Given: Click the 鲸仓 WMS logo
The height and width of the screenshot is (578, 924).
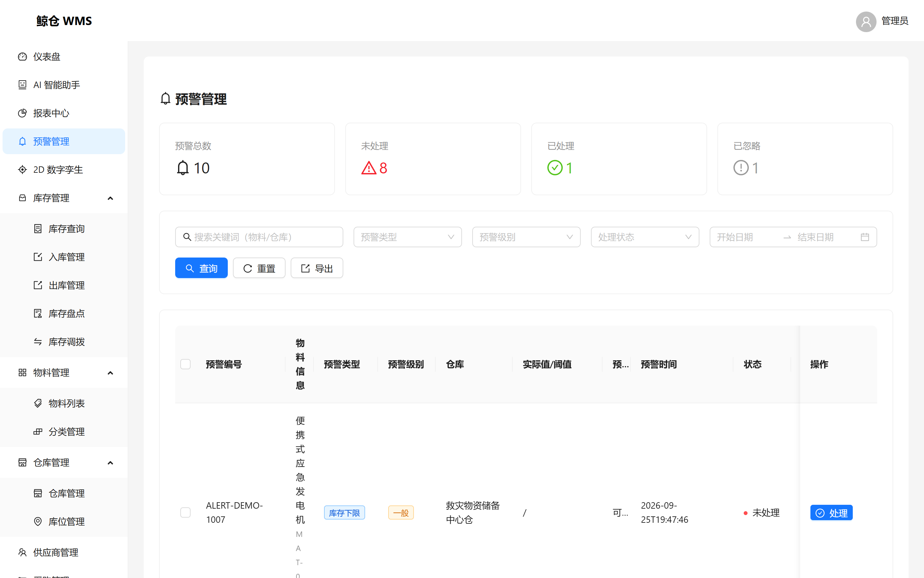Looking at the screenshot, I should pyautogui.click(x=64, y=21).
